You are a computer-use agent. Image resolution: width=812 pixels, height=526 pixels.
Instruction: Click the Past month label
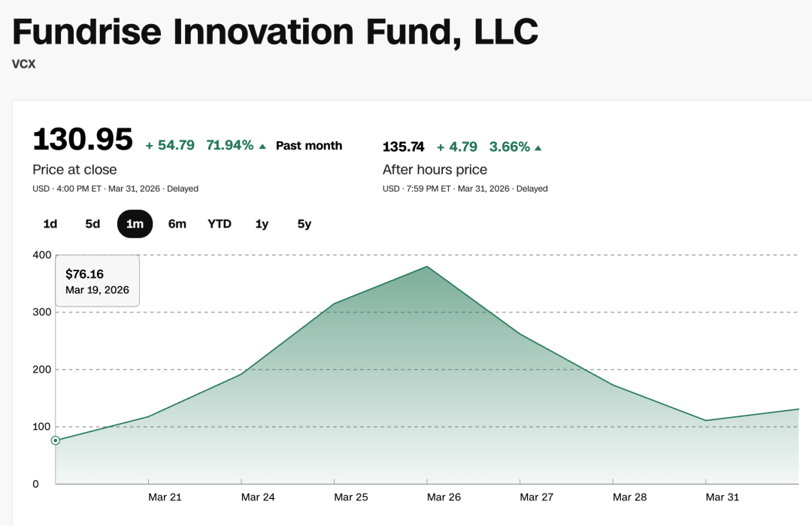point(309,146)
